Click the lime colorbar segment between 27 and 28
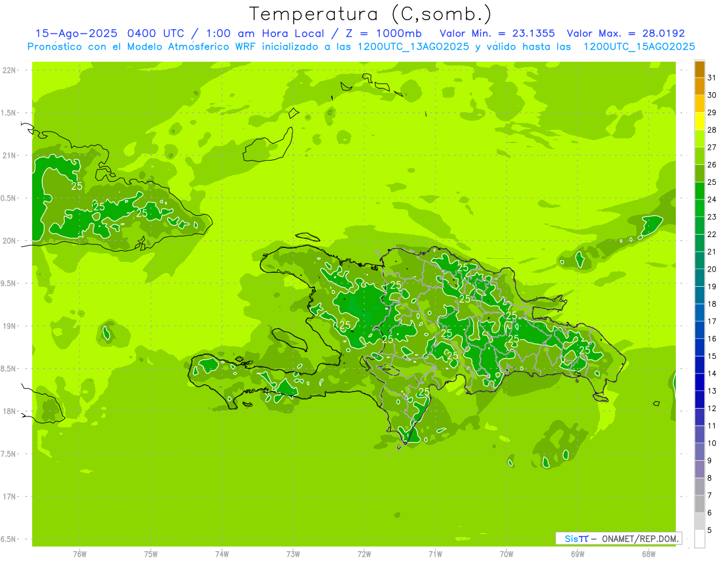The image size is (728, 562). click(x=699, y=138)
